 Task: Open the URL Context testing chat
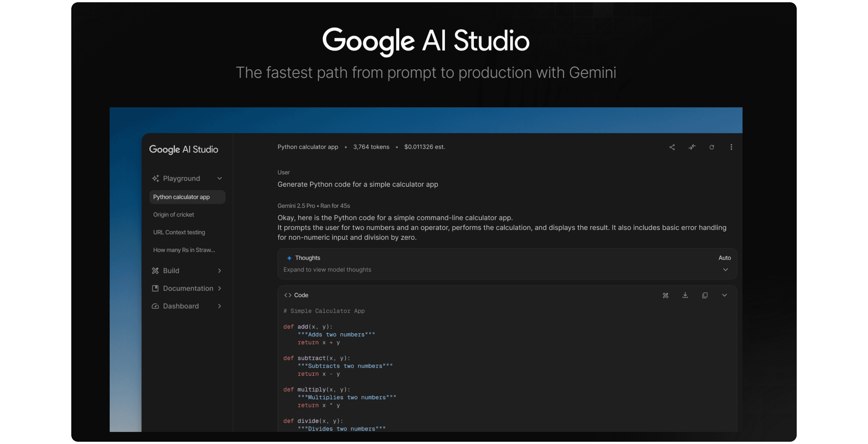click(x=179, y=232)
